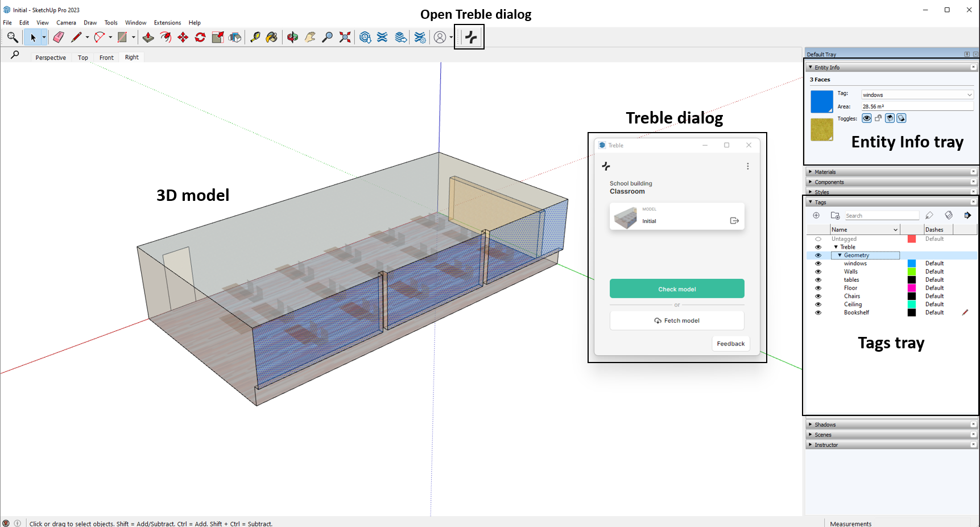Click the windows tag blue color swatch
Screen dimensions: 980x527
click(912, 263)
